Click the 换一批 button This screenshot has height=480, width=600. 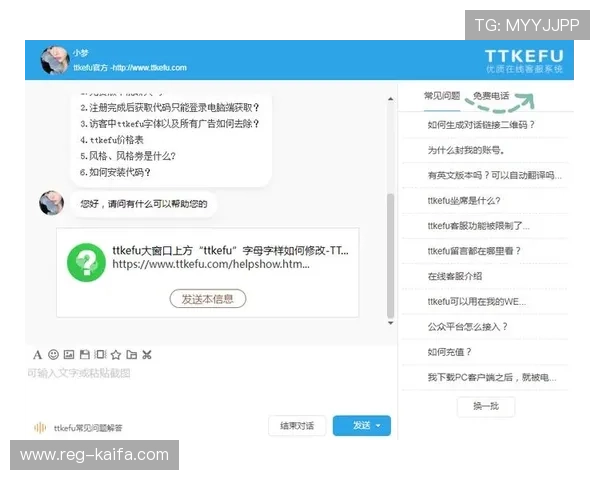(486, 406)
